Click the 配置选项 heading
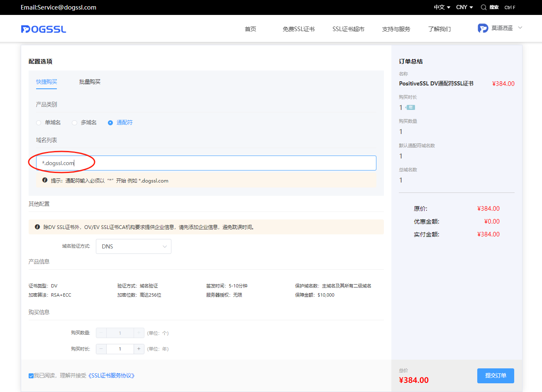The width and height of the screenshot is (542, 392). (40, 61)
